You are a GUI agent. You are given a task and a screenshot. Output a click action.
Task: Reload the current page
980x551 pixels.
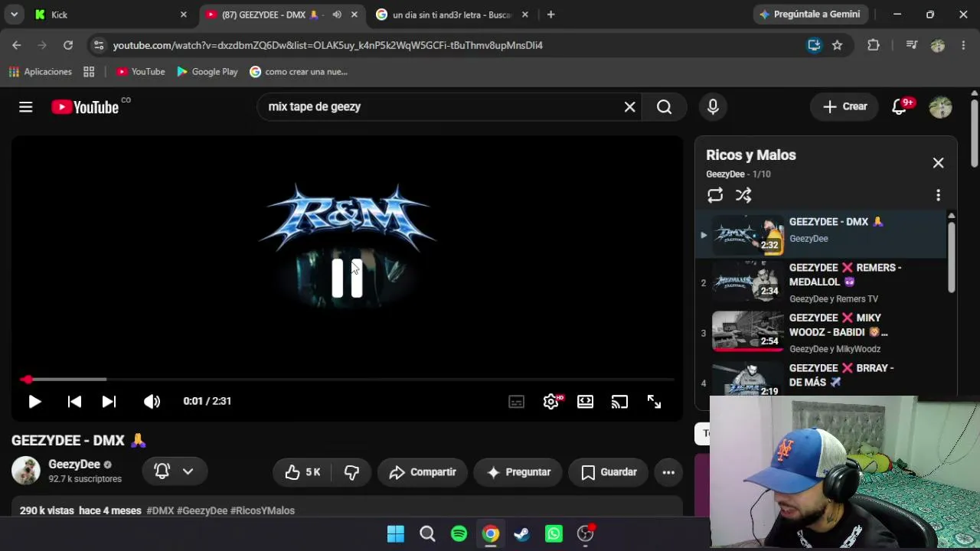tap(68, 45)
